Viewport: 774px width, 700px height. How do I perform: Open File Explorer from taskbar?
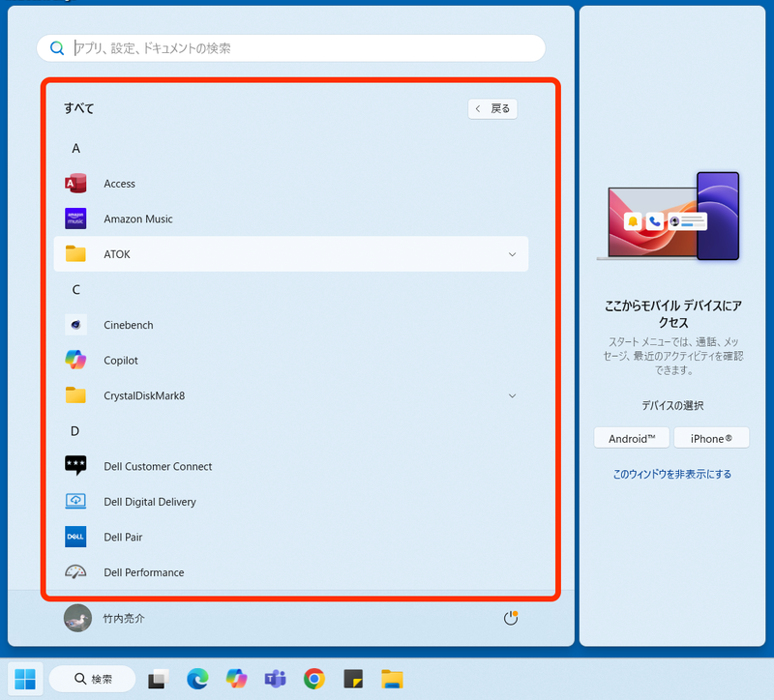(x=393, y=680)
